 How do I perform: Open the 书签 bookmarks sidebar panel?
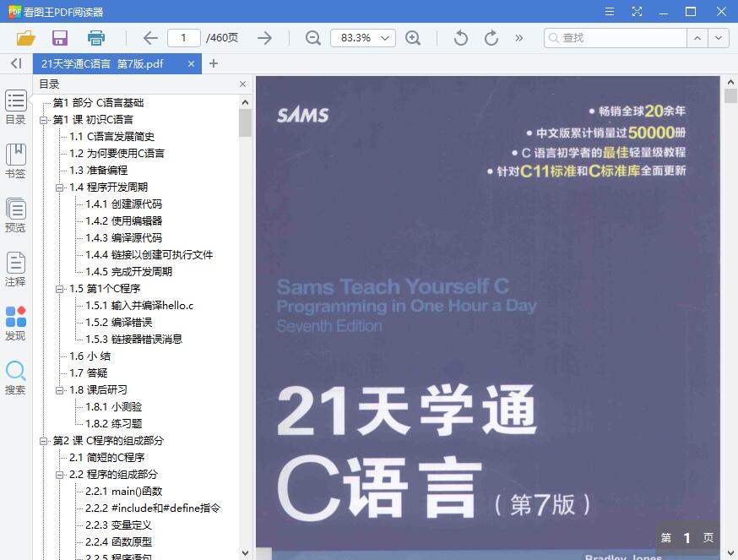click(15, 161)
